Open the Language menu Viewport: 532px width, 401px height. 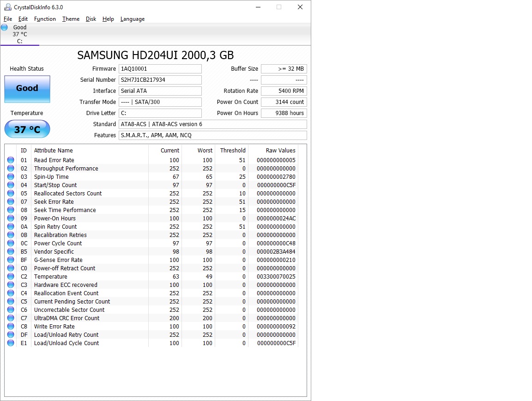click(x=133, y=19)
